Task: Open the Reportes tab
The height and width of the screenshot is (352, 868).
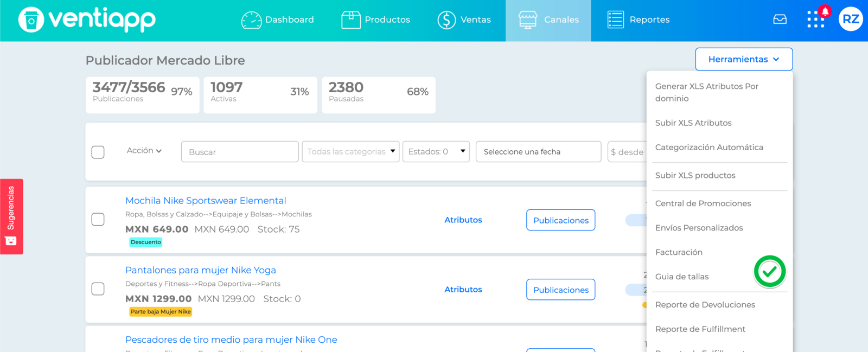Action: coord(639,20)
